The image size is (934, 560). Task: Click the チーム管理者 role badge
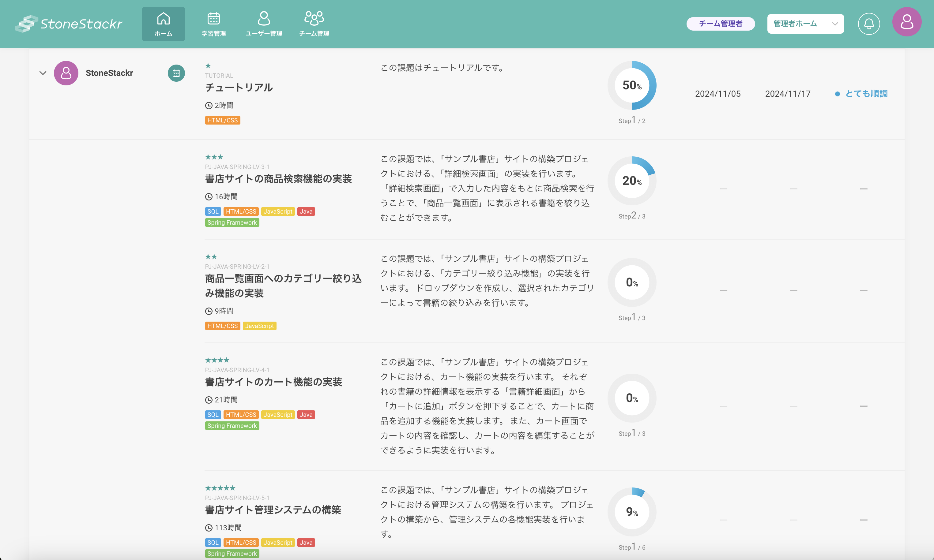[x=720, y=24]
